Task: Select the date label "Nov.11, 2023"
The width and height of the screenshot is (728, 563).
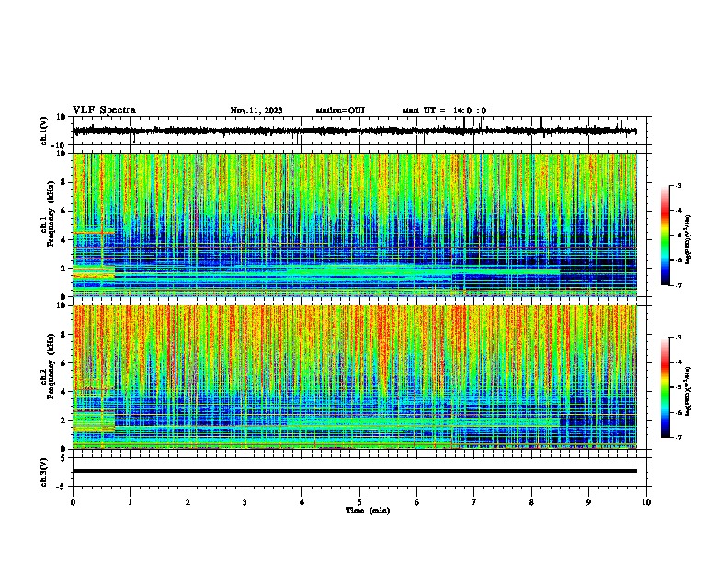Action: [256, 110]
